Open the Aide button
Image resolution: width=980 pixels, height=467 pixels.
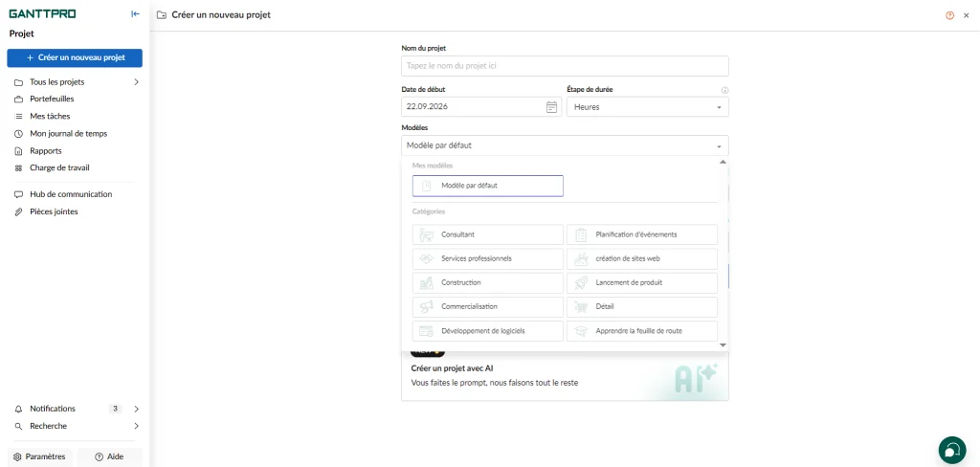[x=109, y=457]
